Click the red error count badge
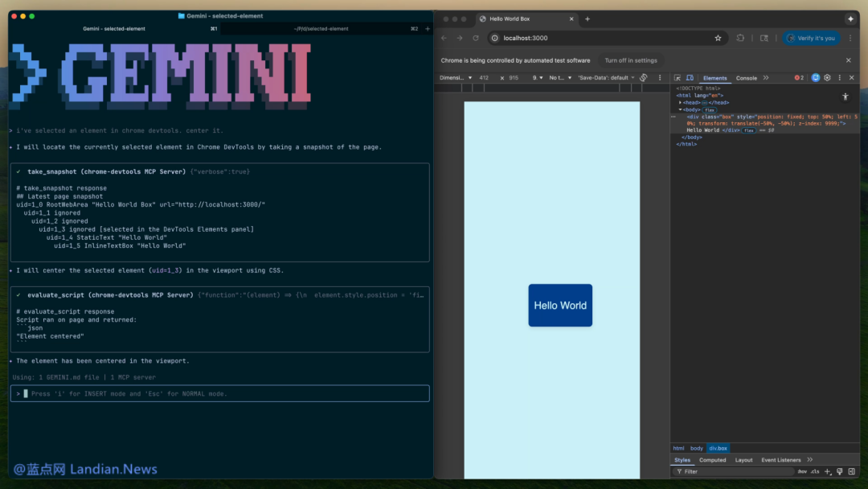The height and width of the screenshot is (489, 868). [x=799, y=78]
